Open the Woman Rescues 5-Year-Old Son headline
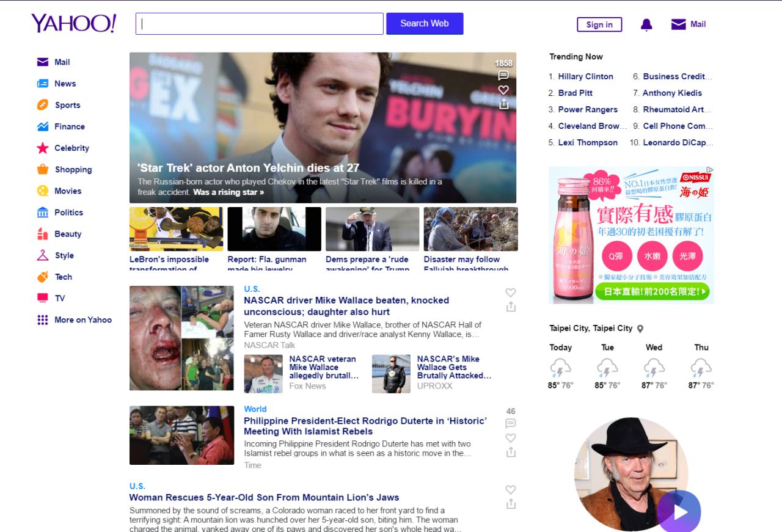Screen dimensions: 782x532 [264, 497]
